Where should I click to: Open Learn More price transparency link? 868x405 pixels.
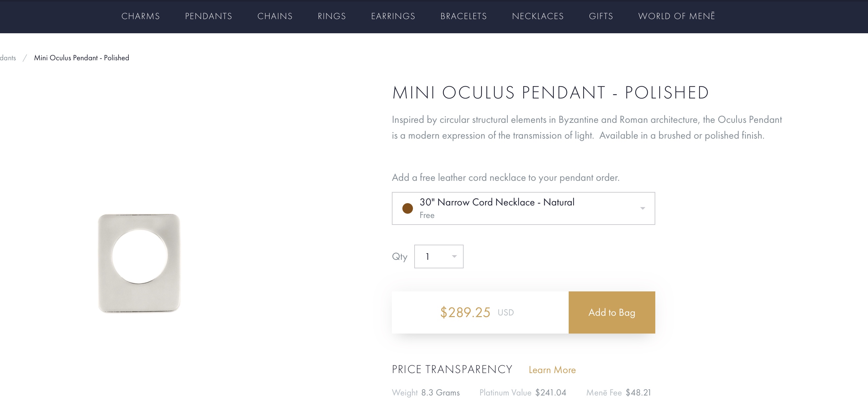tap(552, 370)
